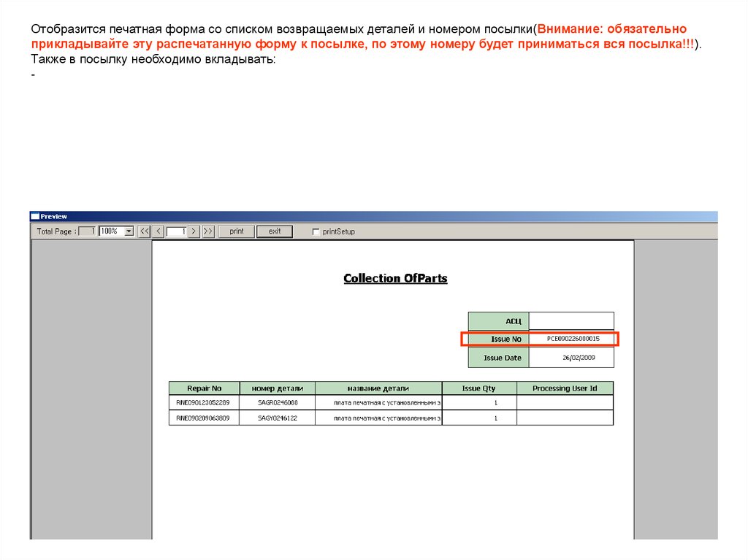Go to next page with > button
Image resolution: width=748 pixels, height=560 pixels.
click(x=194, y=231)
